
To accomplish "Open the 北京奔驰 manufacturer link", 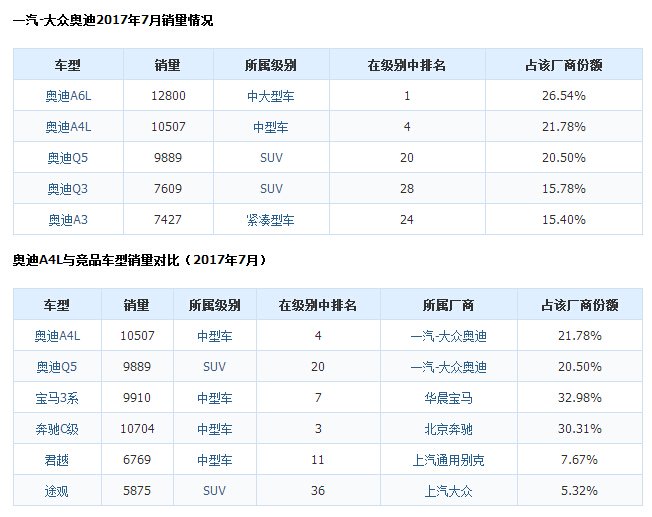I will click(x=449, y=429).
